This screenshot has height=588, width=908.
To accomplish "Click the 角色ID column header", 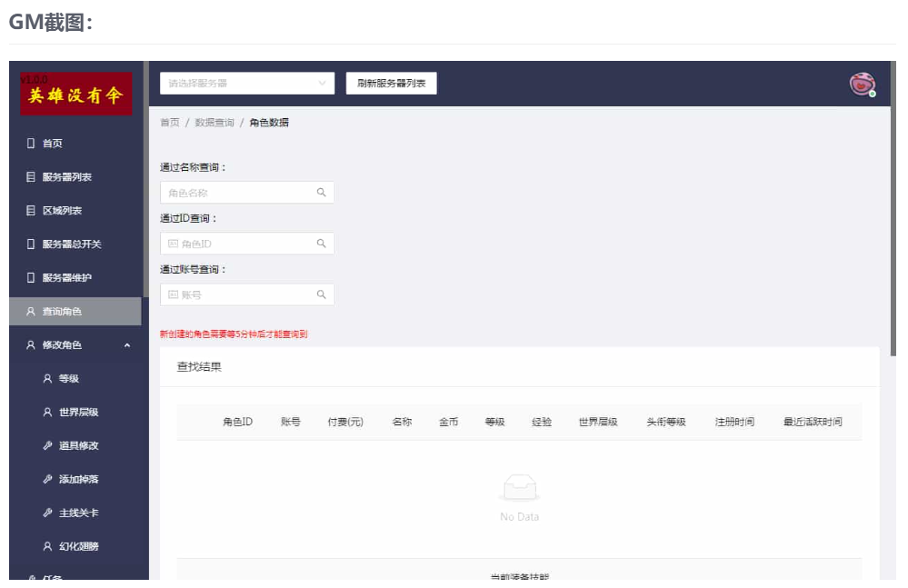I will point(237,422).
